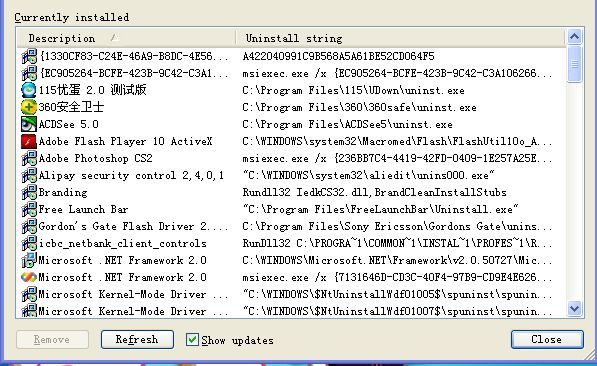Select the 115优蛋 2.0 测试版 program icon
The image size is (597, 366).
click(x=29, y=90)
